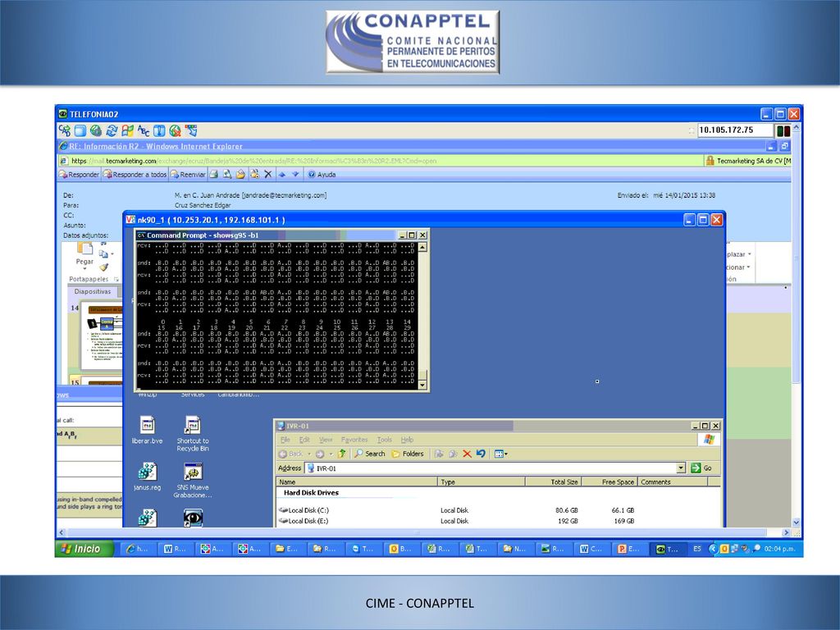Click the delete X icon in mail toolbar
This screenshot has height=630, width=840.
click(x=268, y=174)
